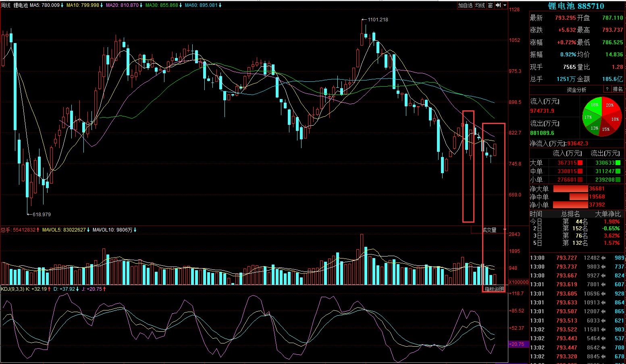The width and height of the screenshot is (626, 364).
Task: Click the tick row with price 793.727
Action: pos(577,258)
